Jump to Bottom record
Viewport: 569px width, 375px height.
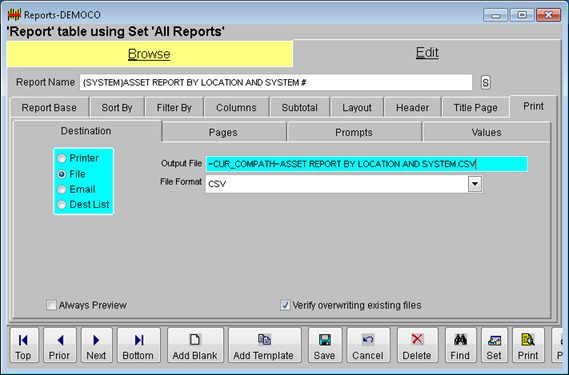139,345
